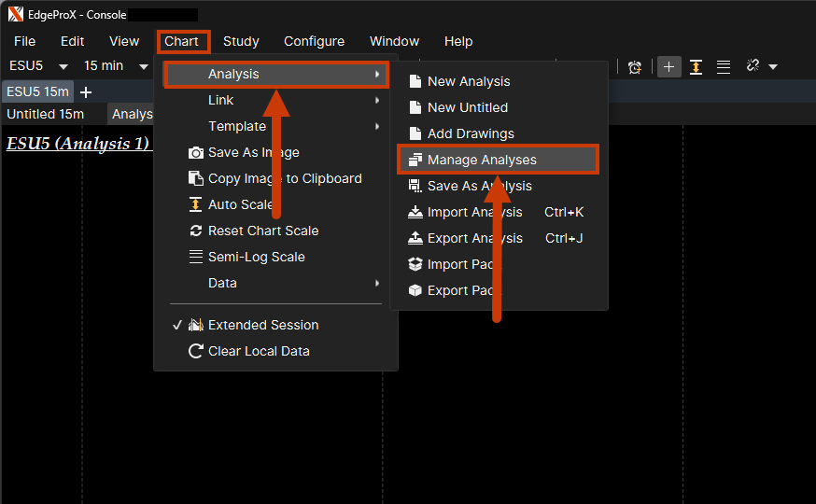Viewport: 816px width, 504px height.
Task: Open the Study menu
Action: point(241,41)
